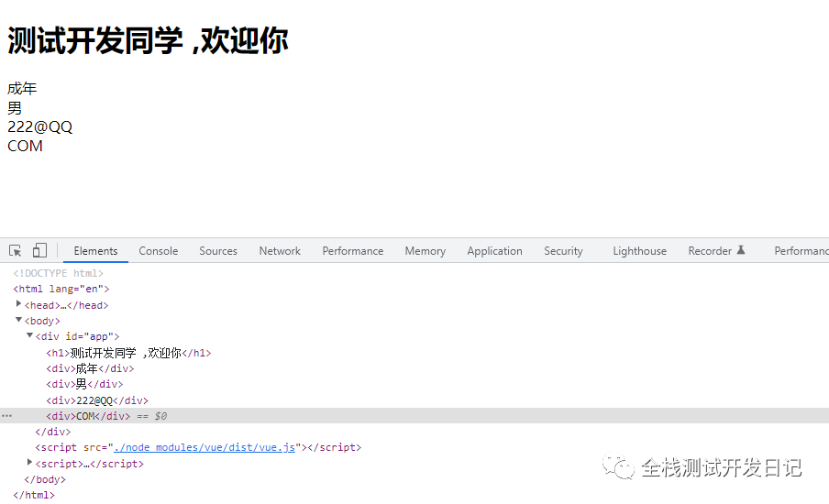Toggle the device toolbar icon
This screenshot has width=829, height=504.
point(39,250)
